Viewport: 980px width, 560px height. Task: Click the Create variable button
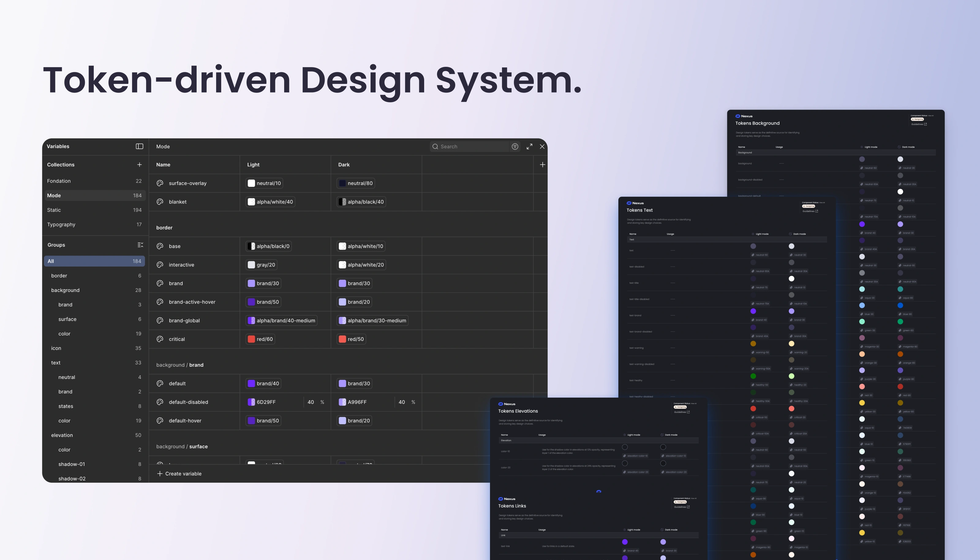click(x=183, y=474)
